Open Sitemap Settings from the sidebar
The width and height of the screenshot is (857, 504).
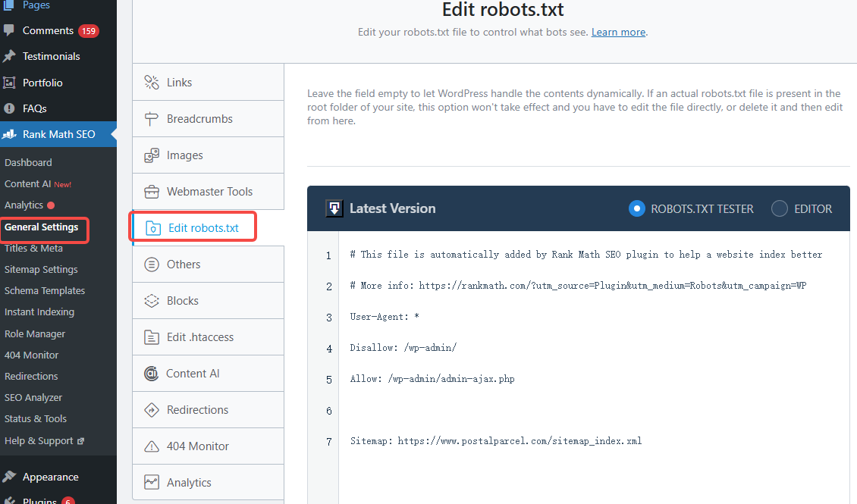click(41, 269)
